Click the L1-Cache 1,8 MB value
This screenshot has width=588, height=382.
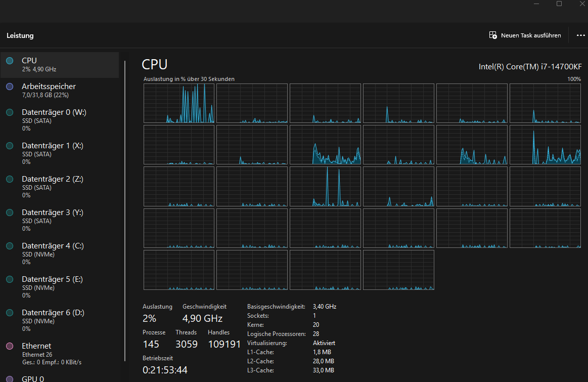[322, 352]
